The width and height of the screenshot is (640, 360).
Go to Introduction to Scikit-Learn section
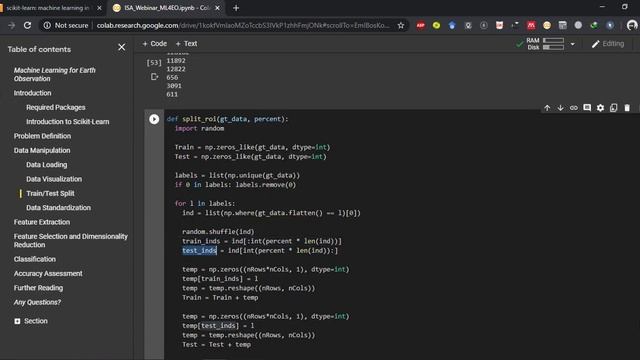pyautogui.click(x=67, y=122)
